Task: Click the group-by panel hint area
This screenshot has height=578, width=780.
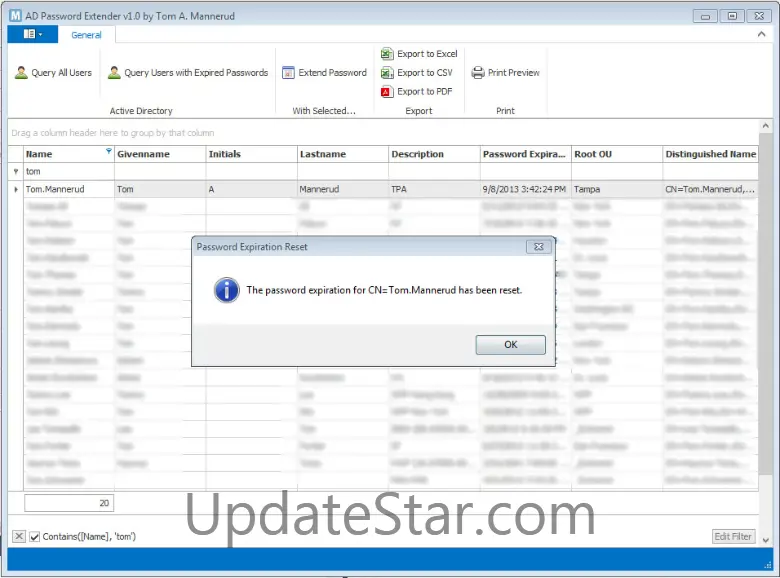Action: click(x=113, y=133)
